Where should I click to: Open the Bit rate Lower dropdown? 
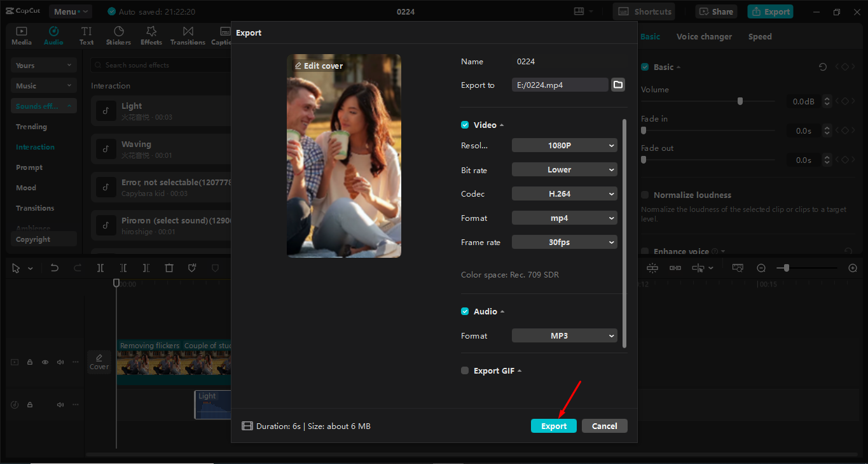565,169
